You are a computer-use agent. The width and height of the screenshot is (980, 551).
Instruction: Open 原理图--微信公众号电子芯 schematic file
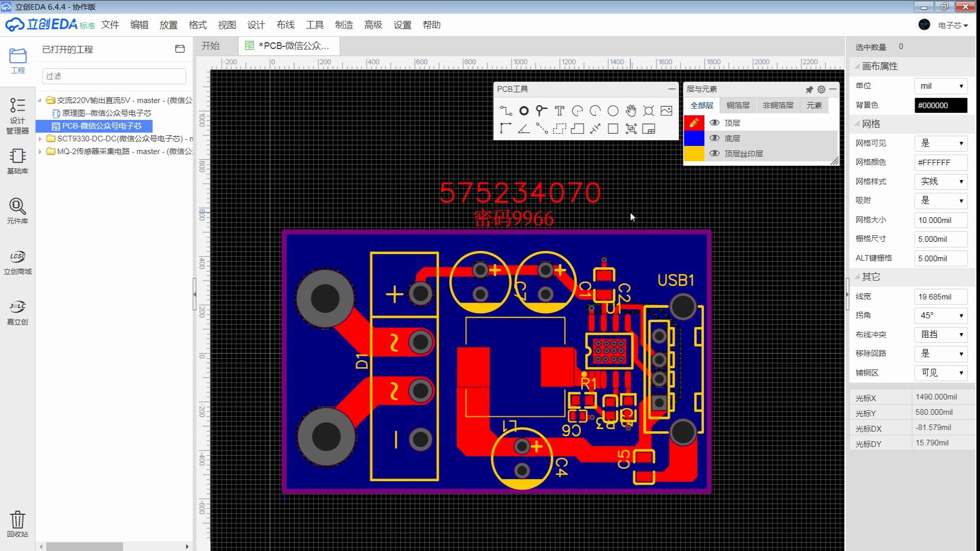[107, 113]
